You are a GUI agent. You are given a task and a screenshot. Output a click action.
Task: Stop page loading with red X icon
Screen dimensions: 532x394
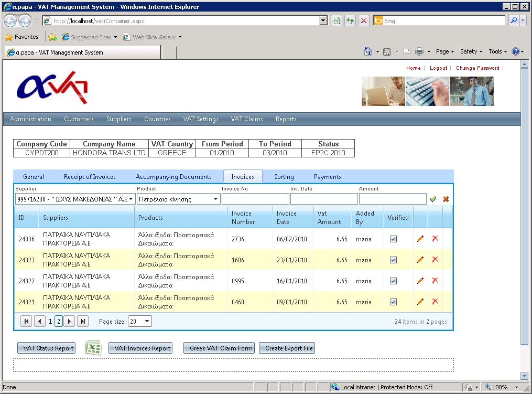pos(363,20)
